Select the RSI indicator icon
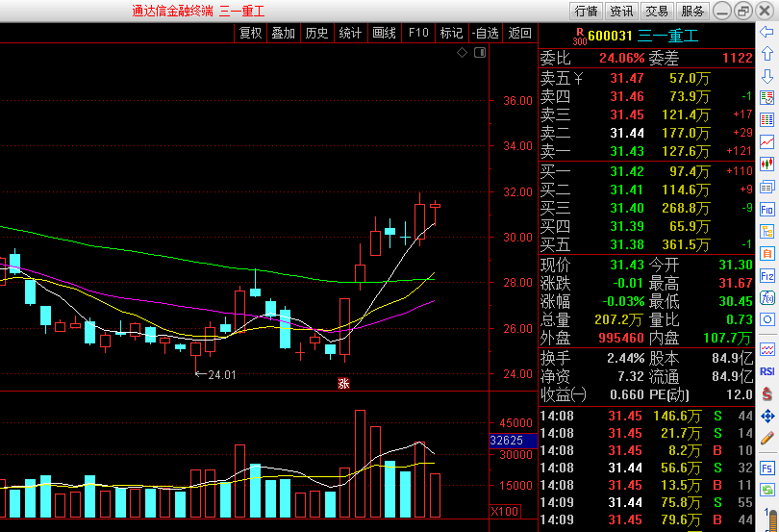779x532 pixels. click(767, 370)
